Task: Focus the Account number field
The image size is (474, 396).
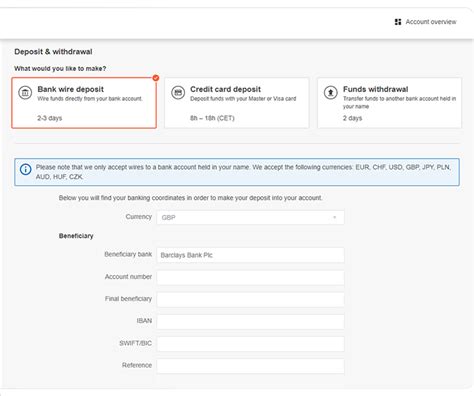Action: tap(250, 277)
